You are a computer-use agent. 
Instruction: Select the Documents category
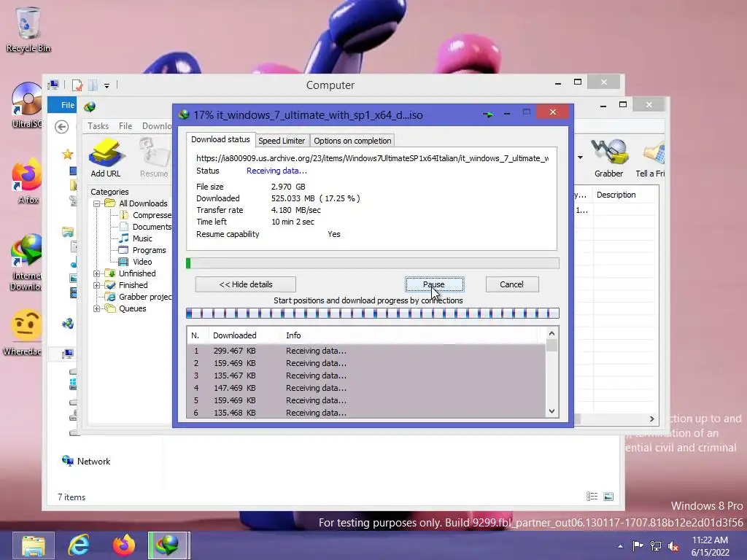point(146,227)
